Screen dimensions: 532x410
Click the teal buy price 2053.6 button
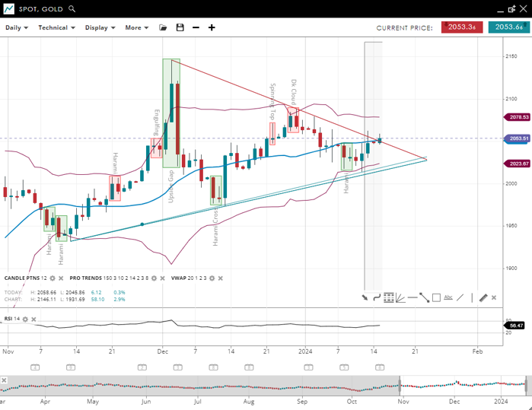point(505,27)
